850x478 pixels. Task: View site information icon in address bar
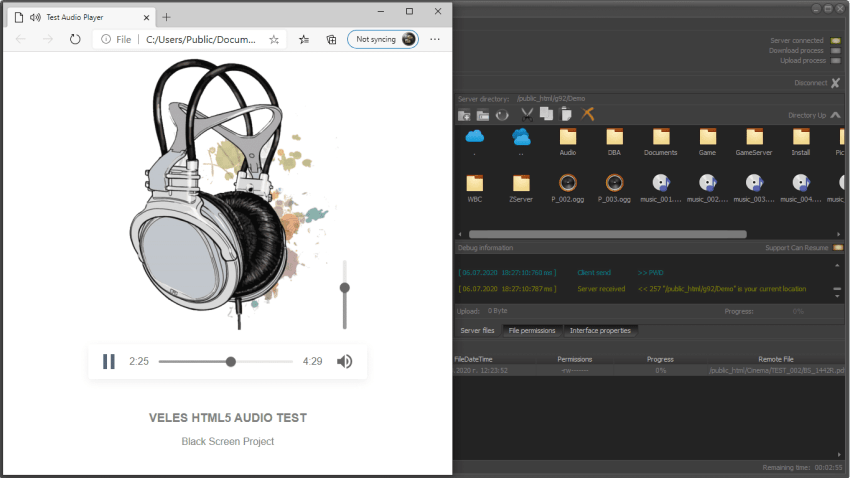click(x=106, y=39)
